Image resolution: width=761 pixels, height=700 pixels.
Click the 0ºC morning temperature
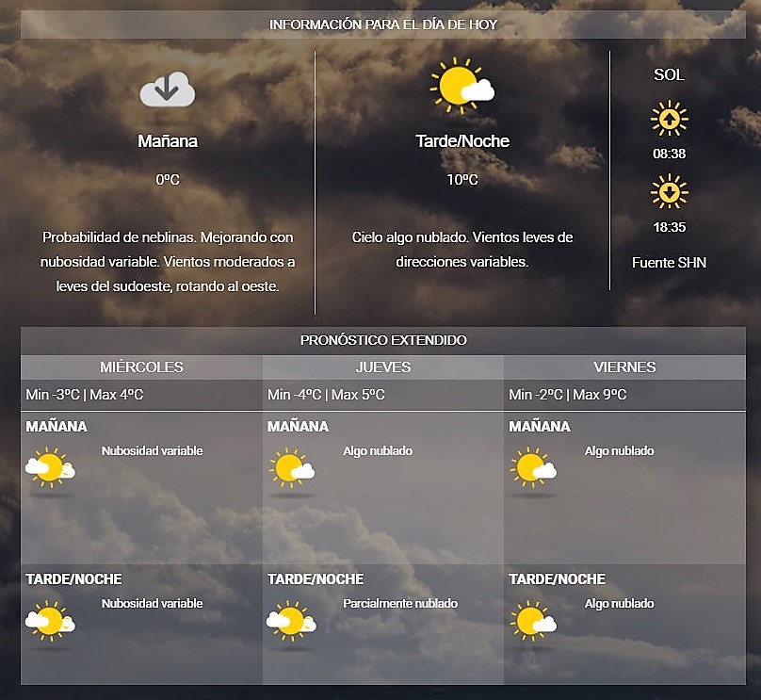pos(168,180)
